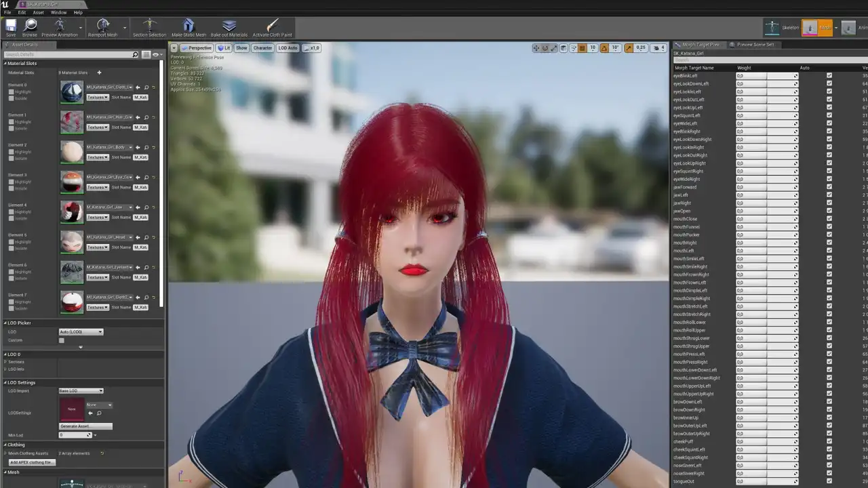This screenshot has height=488, width=868.
Task: Click the Save toolbar icon
Action: [11, 27]
